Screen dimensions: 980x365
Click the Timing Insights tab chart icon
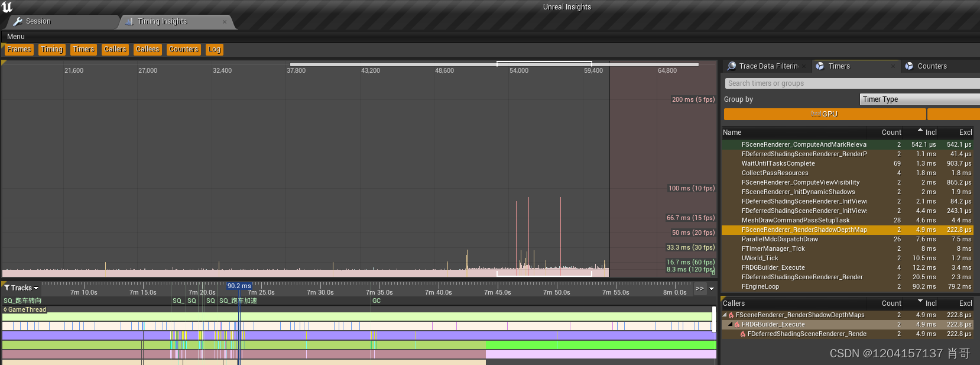click(x=129, y=21)
